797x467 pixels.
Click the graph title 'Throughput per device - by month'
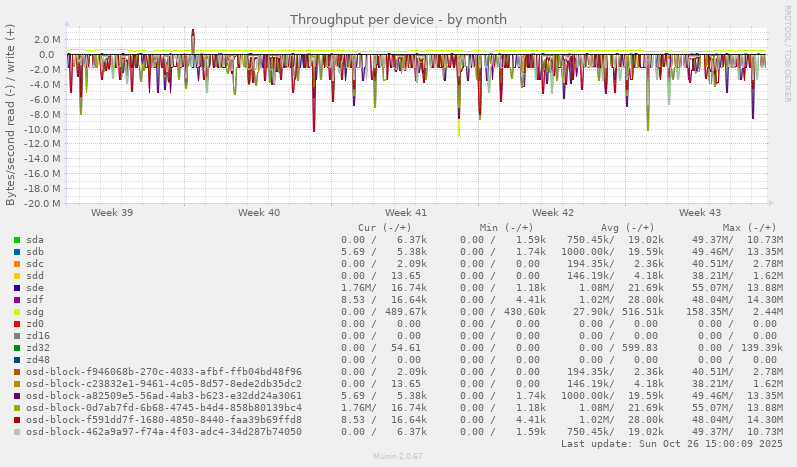pyautogui.click(x=398, y=19)
